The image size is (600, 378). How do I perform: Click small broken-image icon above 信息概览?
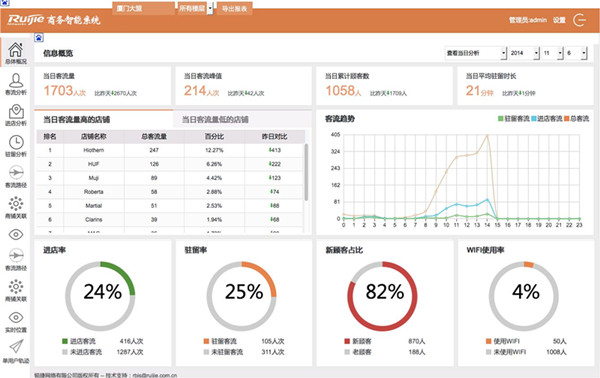pos(39,37)
